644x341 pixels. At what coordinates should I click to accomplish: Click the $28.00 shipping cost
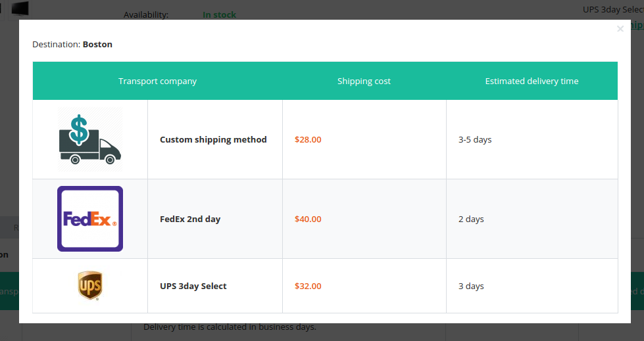click(308, 139)
